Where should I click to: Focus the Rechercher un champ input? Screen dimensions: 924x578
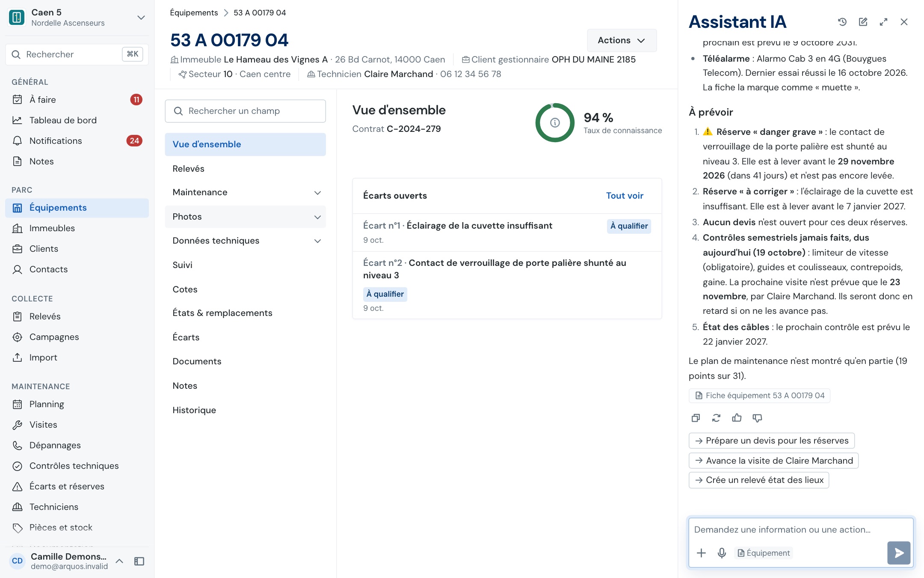point(245,111)
